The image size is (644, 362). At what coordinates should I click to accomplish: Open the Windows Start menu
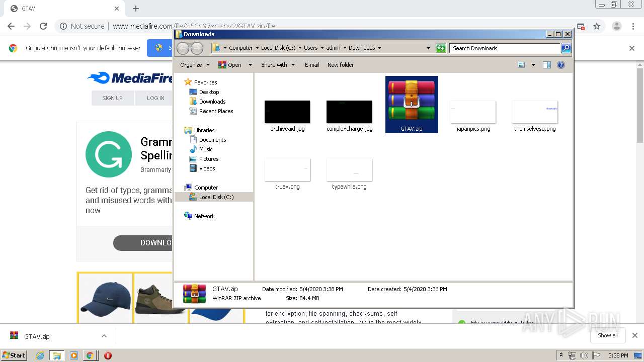[x=14, y=355]
